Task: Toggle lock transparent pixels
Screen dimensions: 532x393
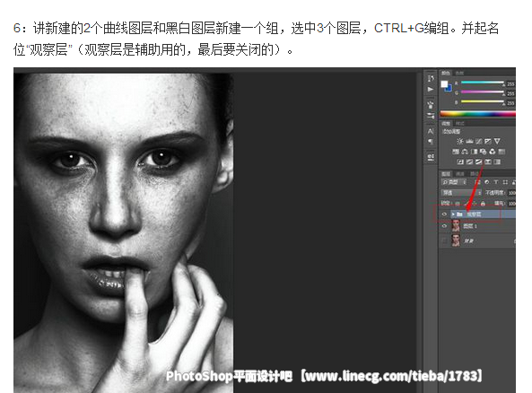Action: point(458,204)
